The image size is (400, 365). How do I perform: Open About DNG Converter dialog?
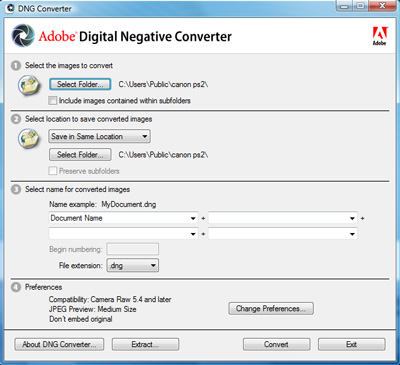(59, 344)
